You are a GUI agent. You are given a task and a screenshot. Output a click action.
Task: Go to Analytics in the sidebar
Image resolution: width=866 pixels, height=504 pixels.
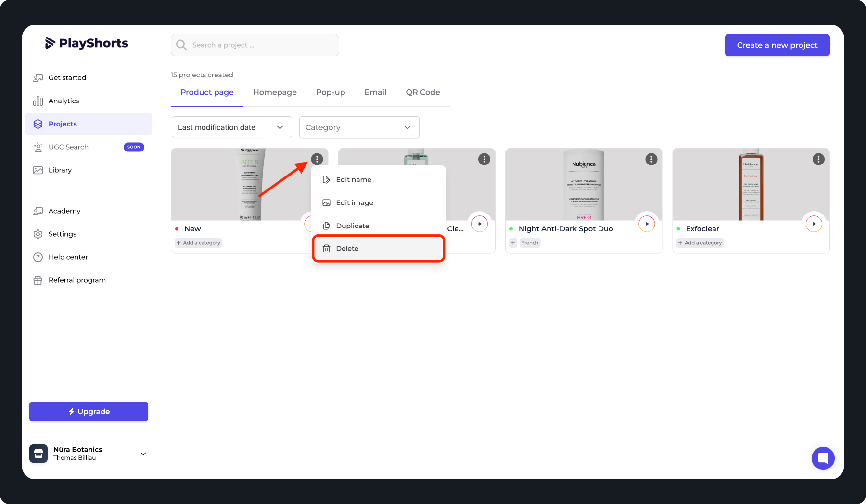pos(89,101)
